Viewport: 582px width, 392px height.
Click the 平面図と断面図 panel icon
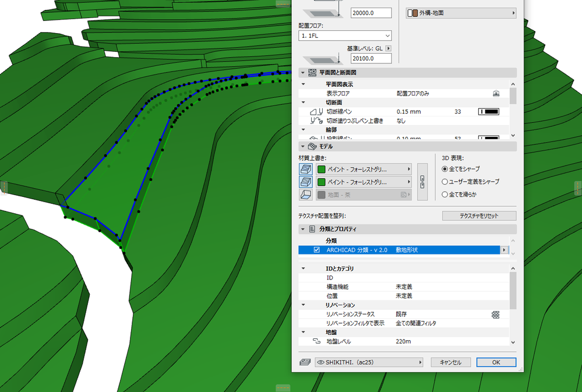tap(312, 72)
